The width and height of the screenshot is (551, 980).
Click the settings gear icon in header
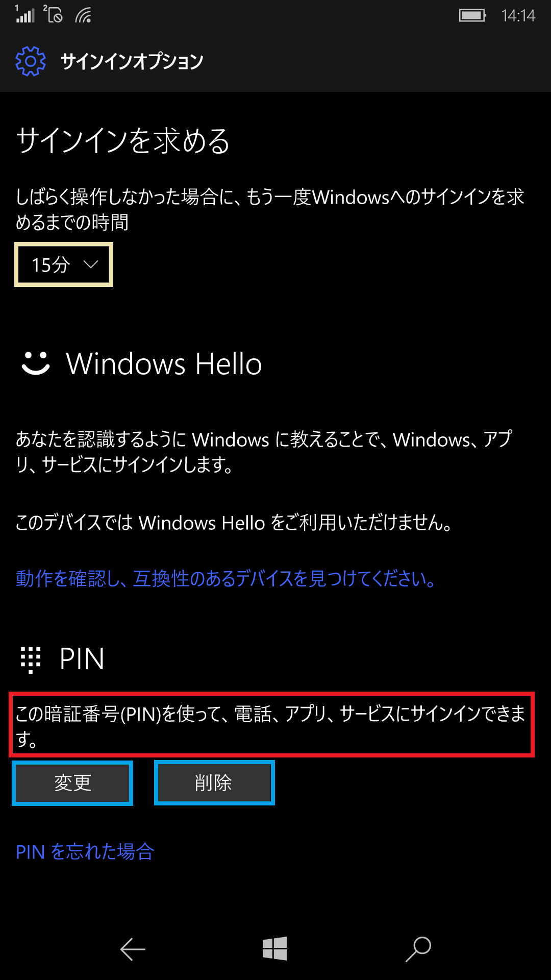31,61
